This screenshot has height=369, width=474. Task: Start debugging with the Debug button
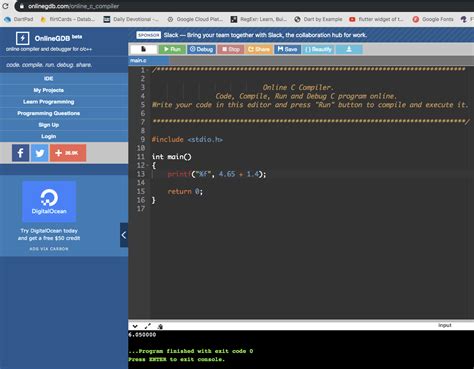pyautogui.click(x=201, y=49)
